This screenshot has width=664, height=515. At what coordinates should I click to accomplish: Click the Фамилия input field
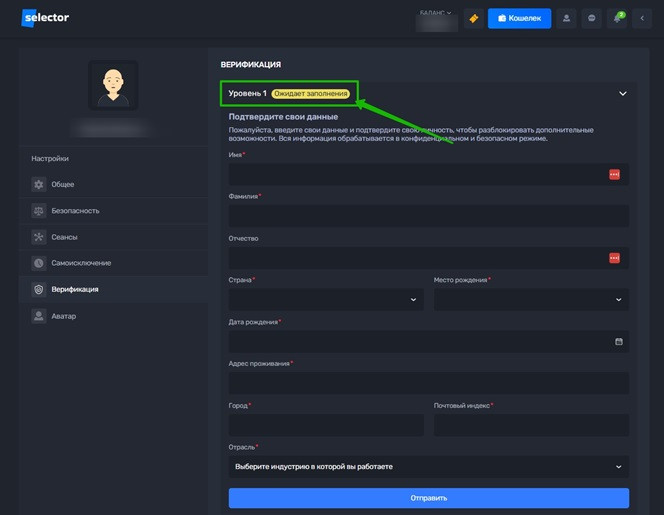428,216
